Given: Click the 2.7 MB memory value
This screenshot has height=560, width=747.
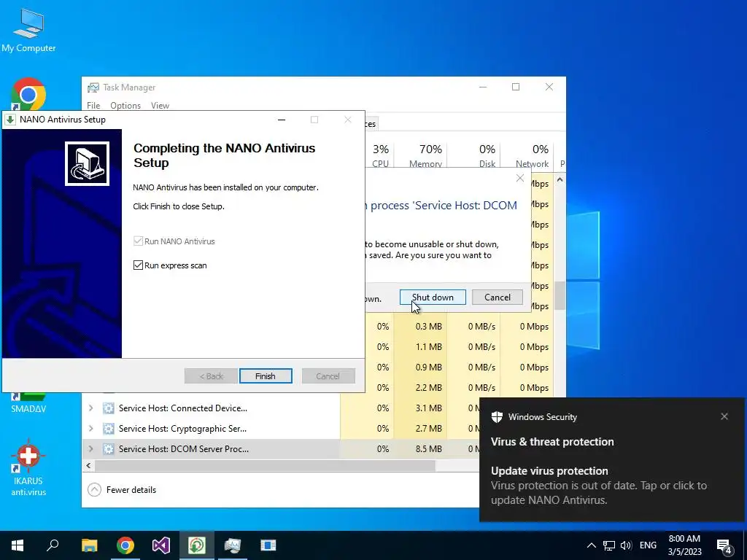Looking at the screenshot, I should tap(428, 429).
